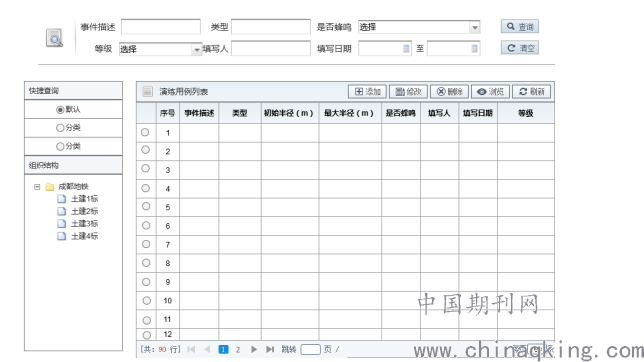Open the start date calendar picker
This screenshot has width=644, height=362.
(x=406, y=48)
